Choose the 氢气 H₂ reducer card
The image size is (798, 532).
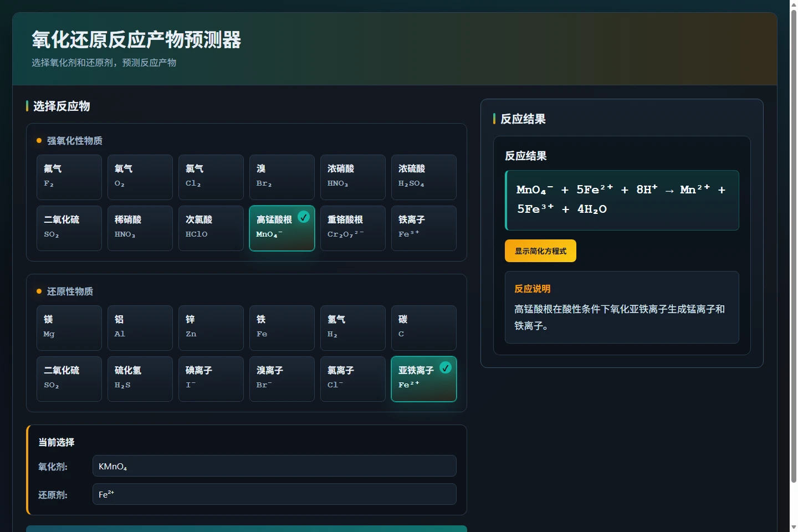(x=353, y=328)
